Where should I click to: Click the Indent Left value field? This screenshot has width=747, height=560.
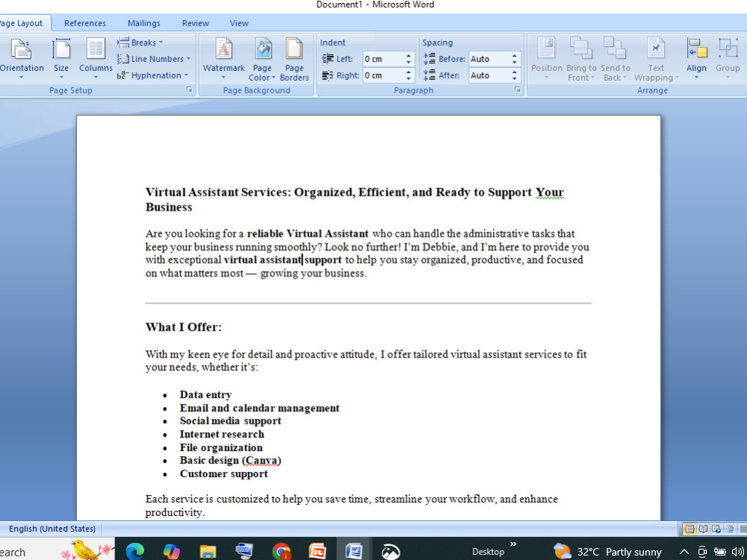pos(383,59)
